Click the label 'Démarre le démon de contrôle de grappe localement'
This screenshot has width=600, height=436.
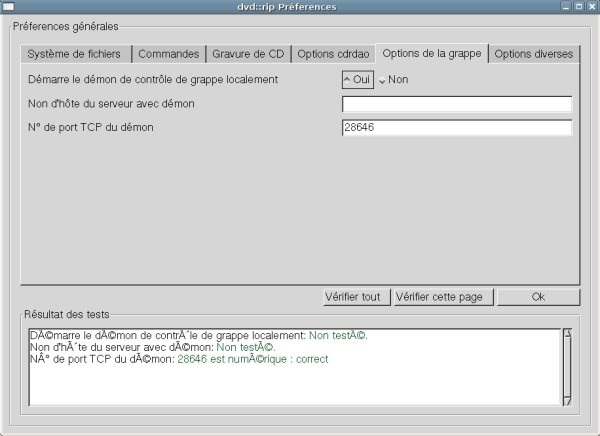pyautogui.click(x=153, y=80)
